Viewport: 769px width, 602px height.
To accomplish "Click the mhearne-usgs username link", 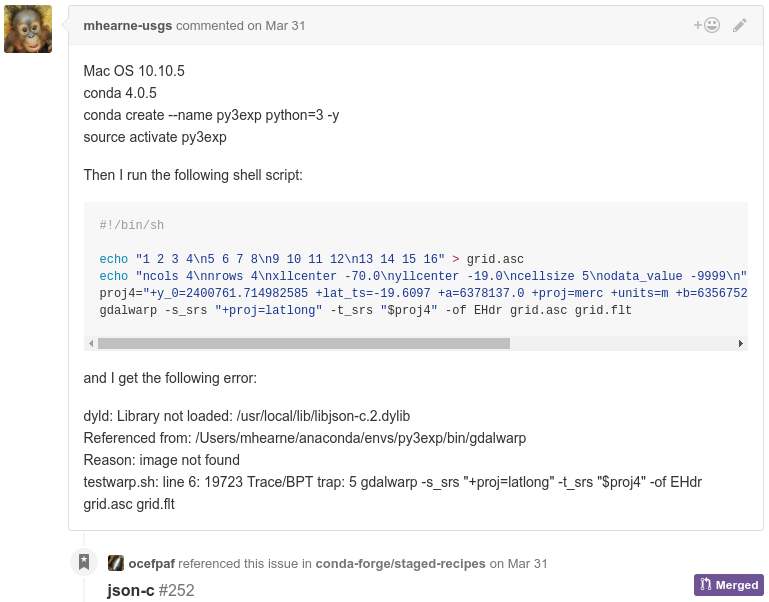I will pos(128,26).
